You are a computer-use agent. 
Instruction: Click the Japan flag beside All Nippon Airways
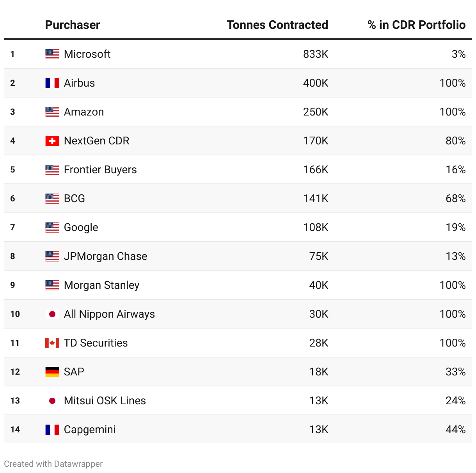52,314
